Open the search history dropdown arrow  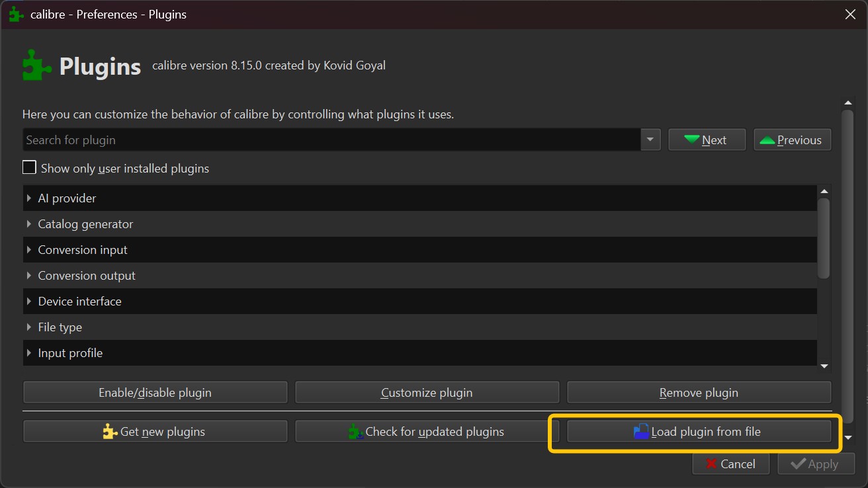650,140
